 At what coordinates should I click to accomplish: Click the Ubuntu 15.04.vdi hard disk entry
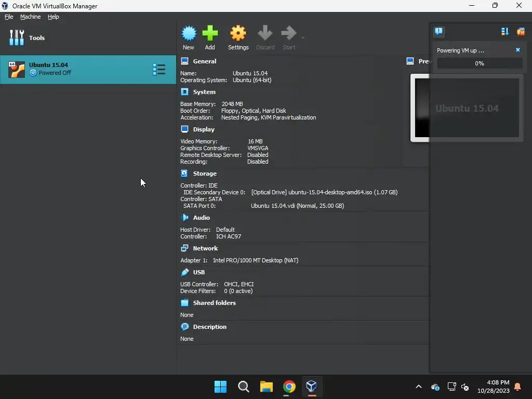coord(298,206)
